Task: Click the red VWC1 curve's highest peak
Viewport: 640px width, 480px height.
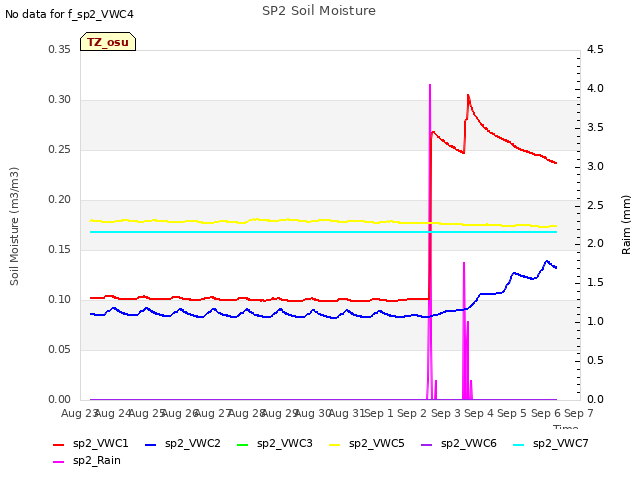Action: (468, 96)
